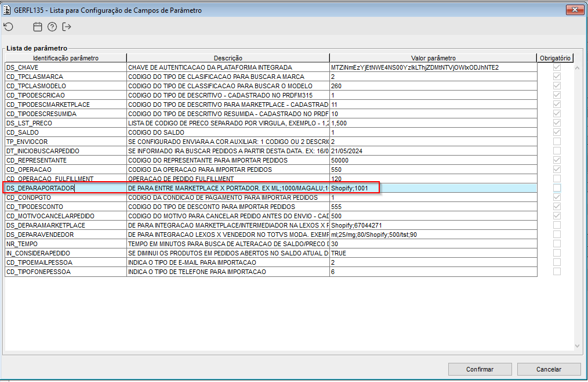Select the DS_DEPARAVENDEDOR identifier cell
Image resolution: width=588 pixels, height=382 pixels.
click(66, 235)
